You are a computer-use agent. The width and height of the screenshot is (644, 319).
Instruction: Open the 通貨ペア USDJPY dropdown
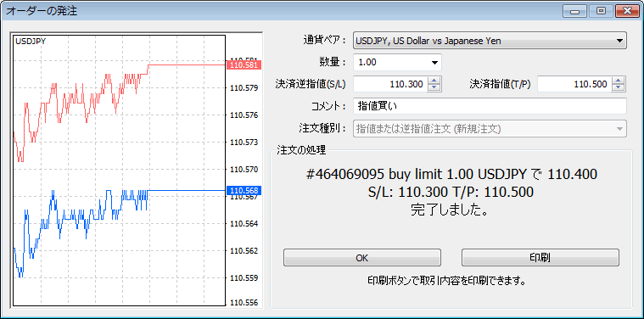tap(490, 41)
